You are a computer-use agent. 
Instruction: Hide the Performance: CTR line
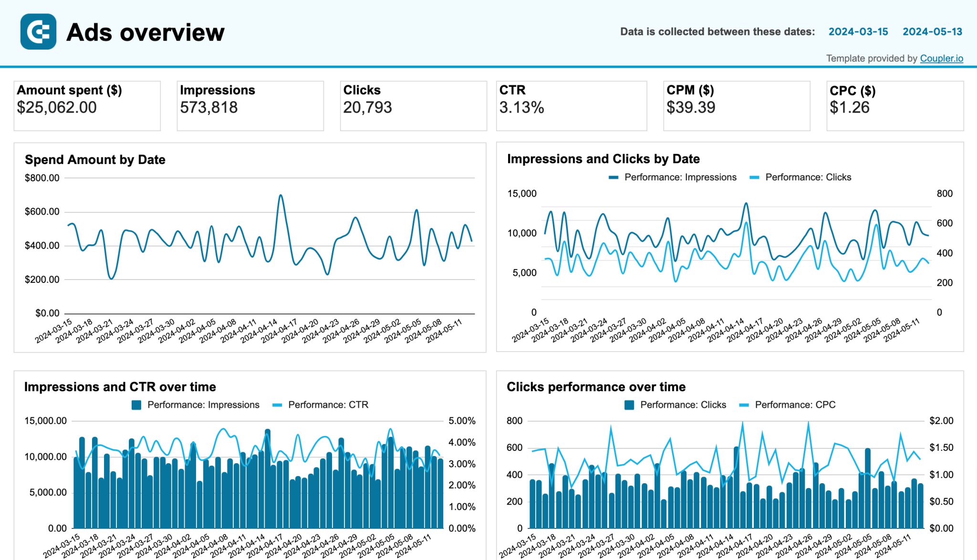(328, 404)
